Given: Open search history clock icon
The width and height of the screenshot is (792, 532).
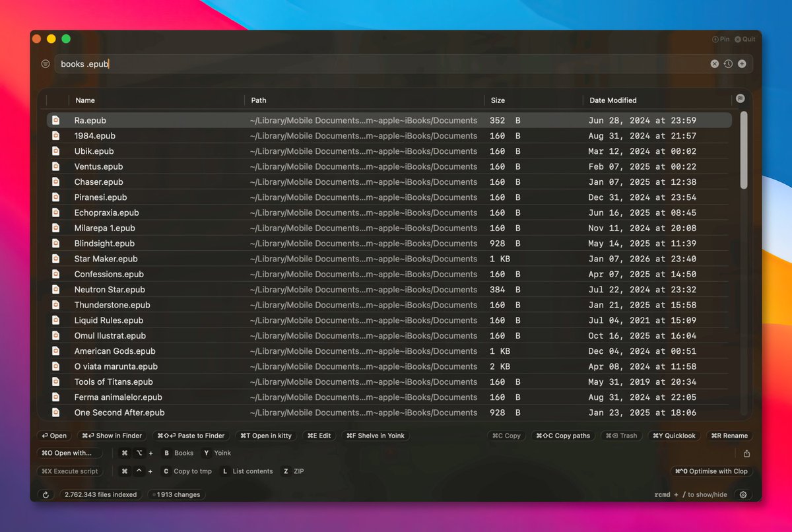Looking at the screenshot, I should click(728, 64).
